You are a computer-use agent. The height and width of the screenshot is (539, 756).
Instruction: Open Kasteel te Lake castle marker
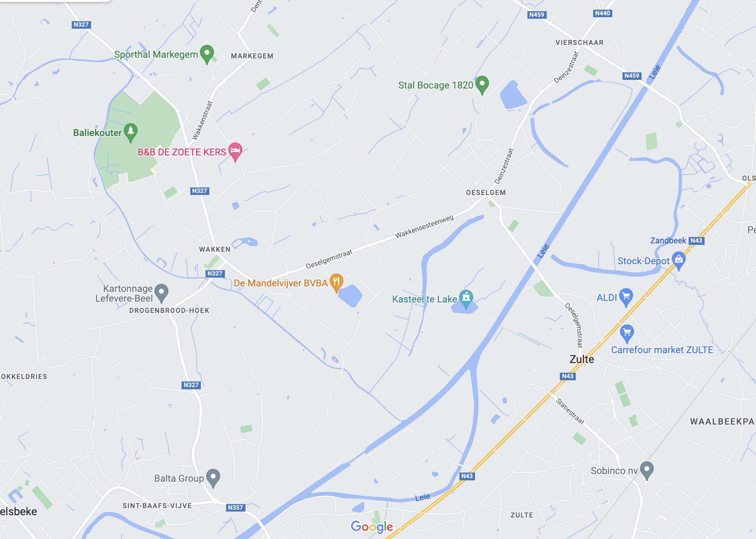click(466, 299)
